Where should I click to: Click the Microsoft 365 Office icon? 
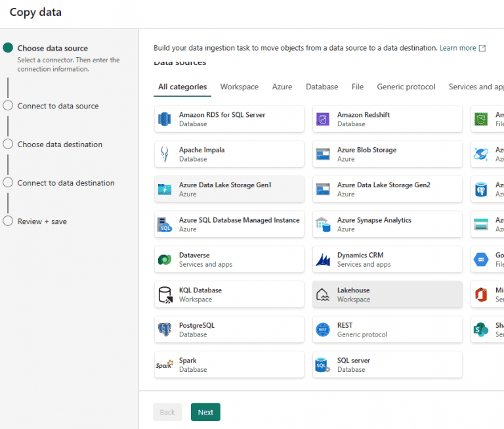(x=481, y=294)
